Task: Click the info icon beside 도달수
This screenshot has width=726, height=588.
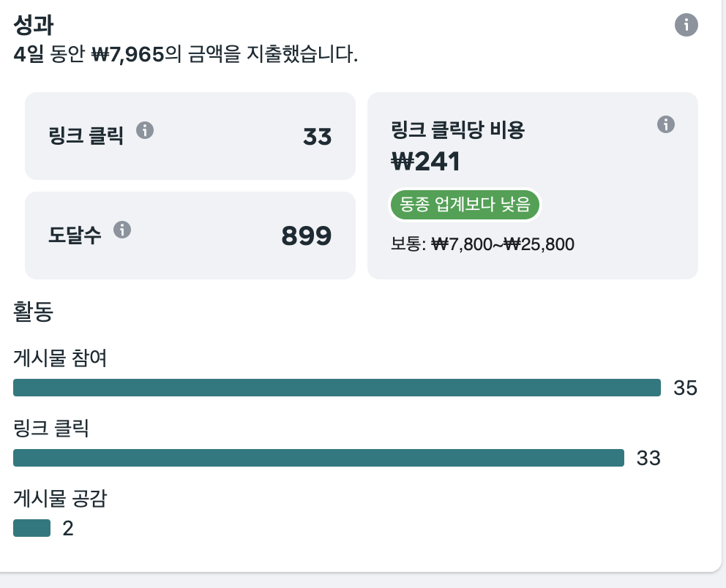Action: pyautogui.click(x=122, y=230)
